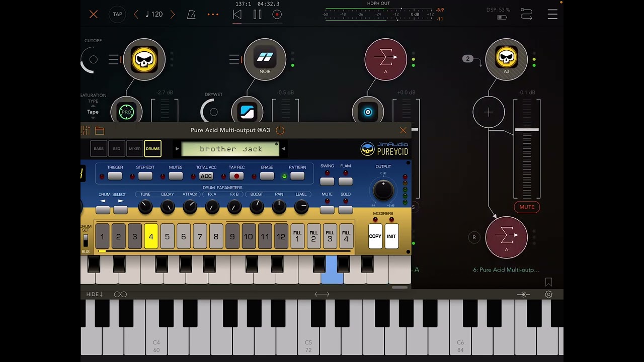Open the NOIR instrument node
This screenshot has height=362, width=644.
coord(265,59)
